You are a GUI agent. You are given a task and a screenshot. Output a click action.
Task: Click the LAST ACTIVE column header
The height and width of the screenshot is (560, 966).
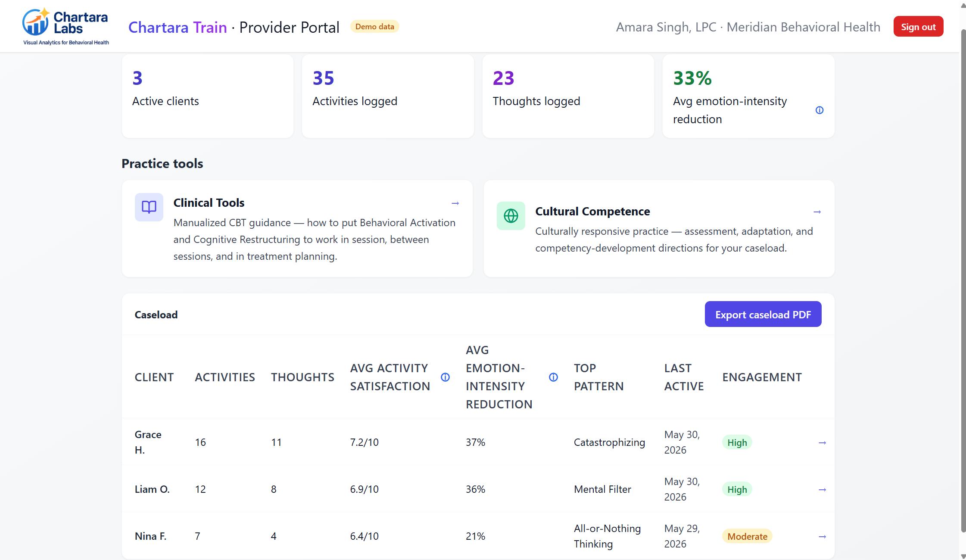684,377
